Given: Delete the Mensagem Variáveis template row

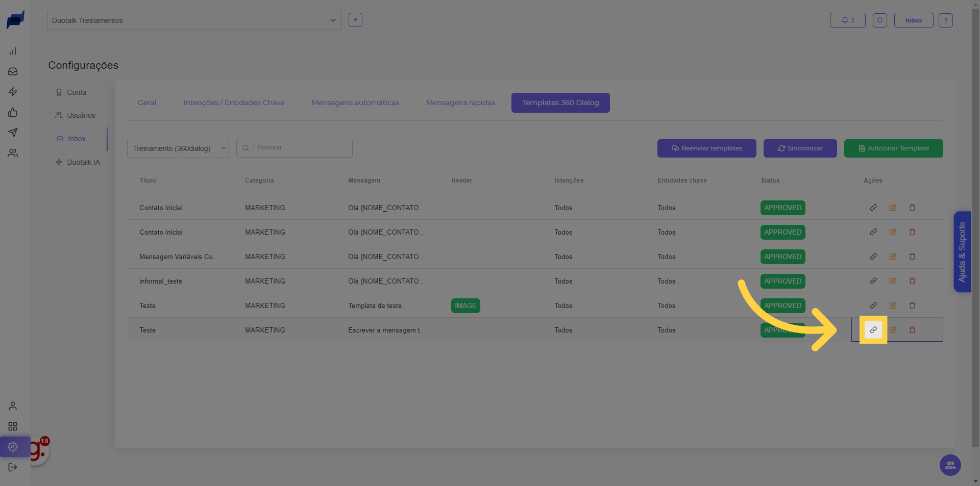Looking at the screenshot, I should 912,257.
